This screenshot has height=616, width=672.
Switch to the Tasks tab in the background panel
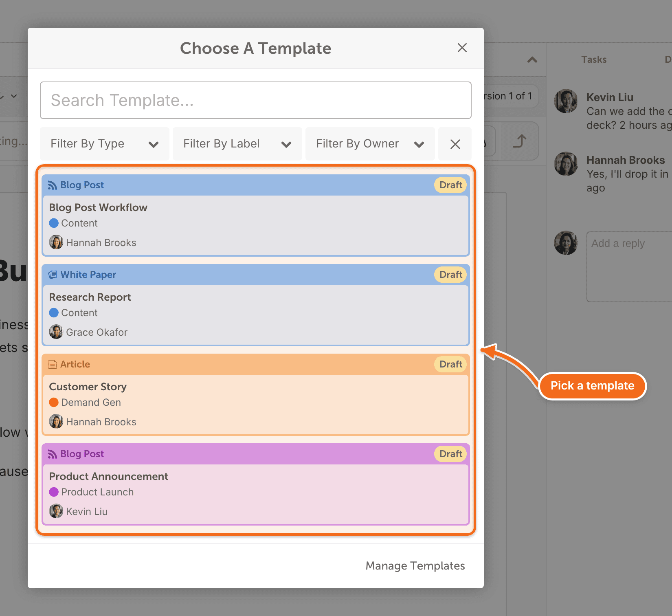point(594,59)
